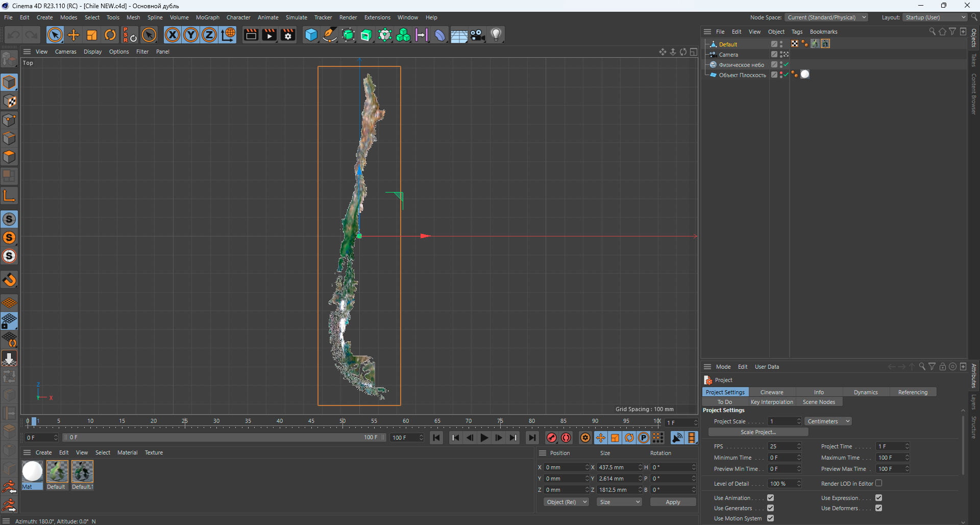
Task: Click the Subdivision Surface generator icon
Action: coord(348,35)
